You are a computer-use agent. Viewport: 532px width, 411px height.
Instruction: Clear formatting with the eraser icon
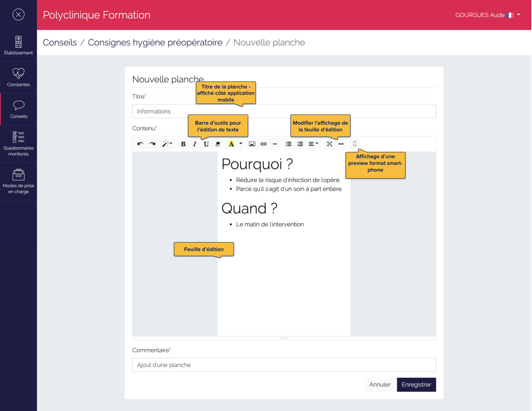tap(218, 144)
